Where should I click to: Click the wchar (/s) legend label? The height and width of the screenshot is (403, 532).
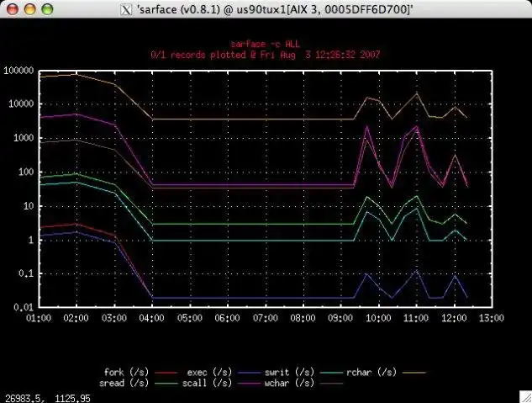pos(289,384)
